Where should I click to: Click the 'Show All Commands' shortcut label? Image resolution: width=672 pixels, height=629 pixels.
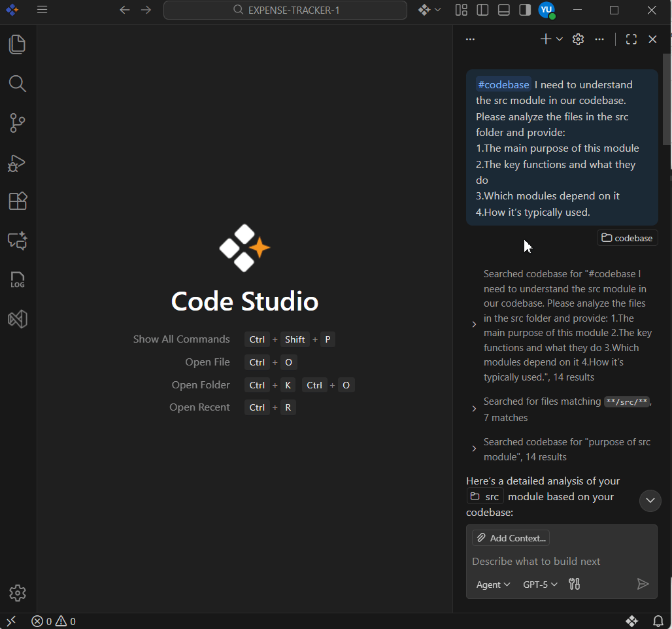click(181, 339)
